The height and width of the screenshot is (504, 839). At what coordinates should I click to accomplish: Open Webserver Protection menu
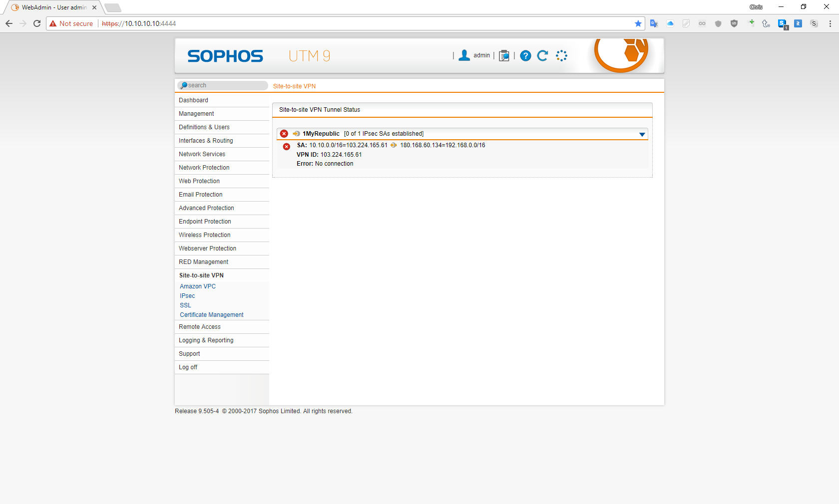222,249
